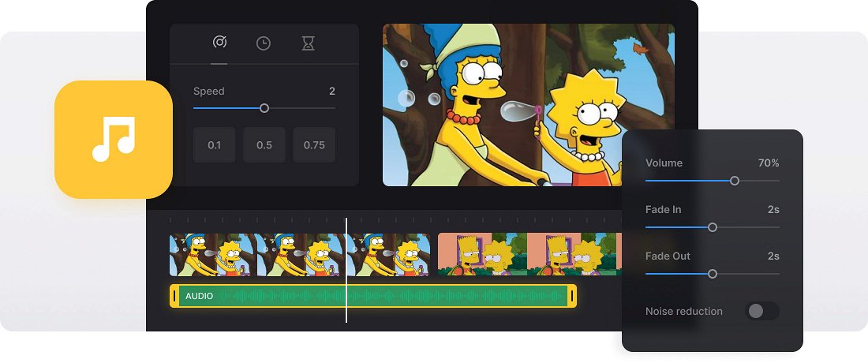Click the Fade Out label
This screenshot has height=363, width=868.
(x=668, y=256)
